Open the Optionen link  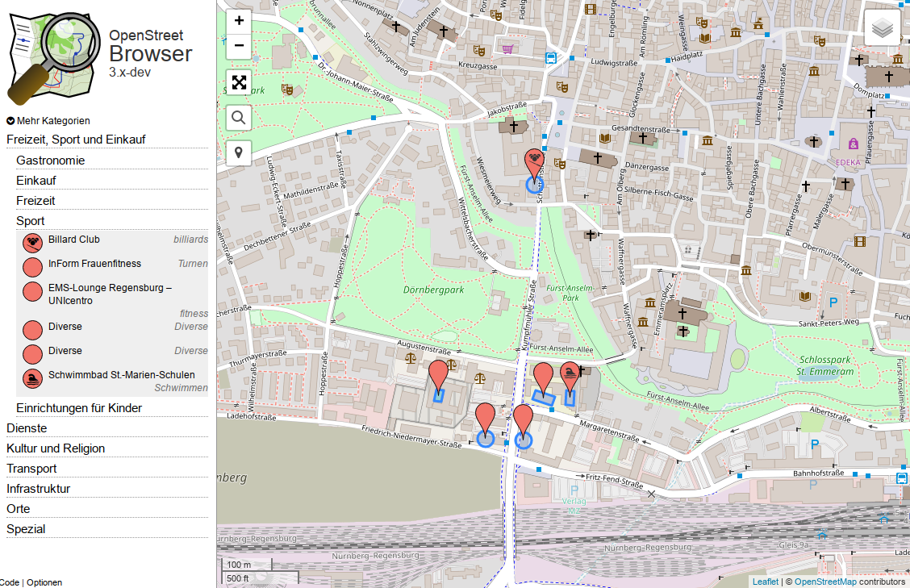click(x=44, y=582)
